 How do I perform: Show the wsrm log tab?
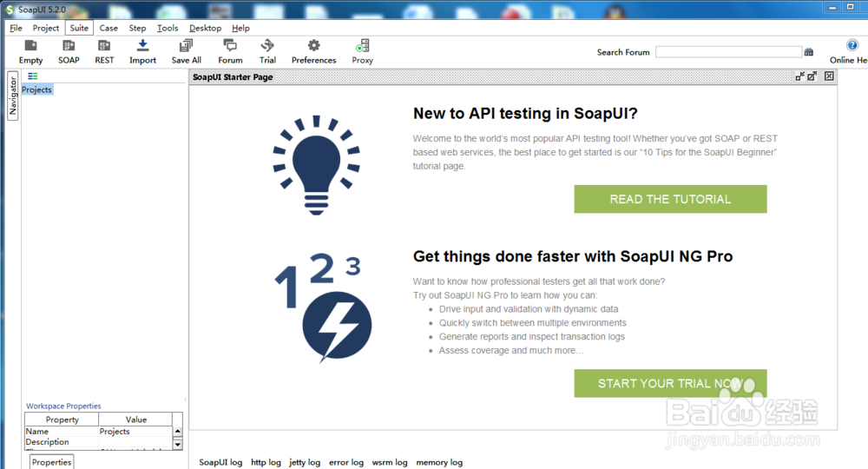pos(390,462)
